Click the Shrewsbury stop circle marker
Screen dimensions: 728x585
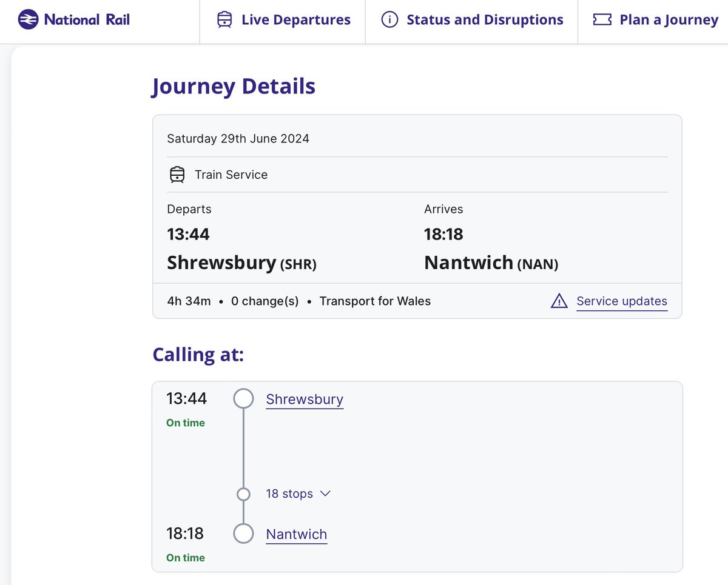click(243, 399)
